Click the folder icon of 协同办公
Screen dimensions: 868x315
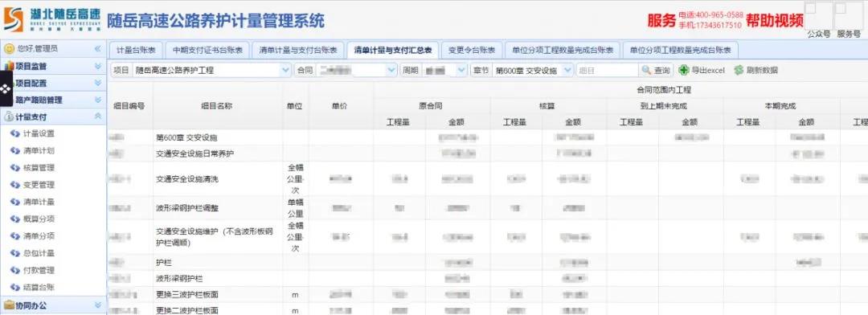9,305
